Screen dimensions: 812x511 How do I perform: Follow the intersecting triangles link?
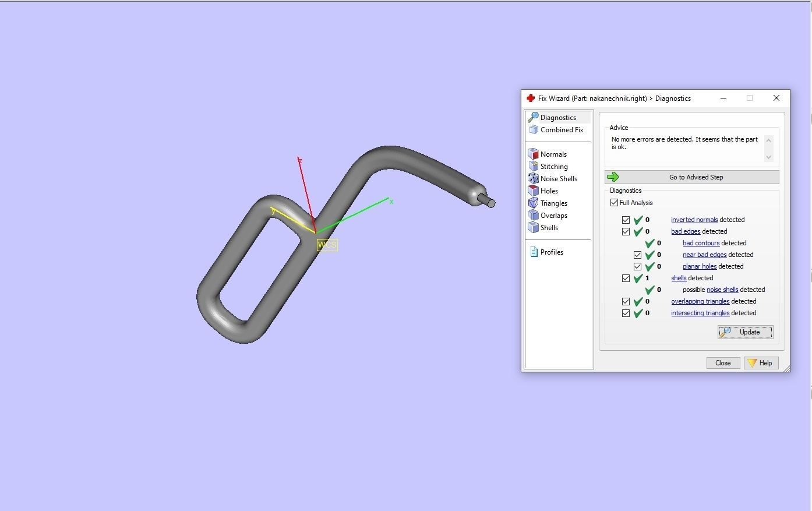coord(700,313)
